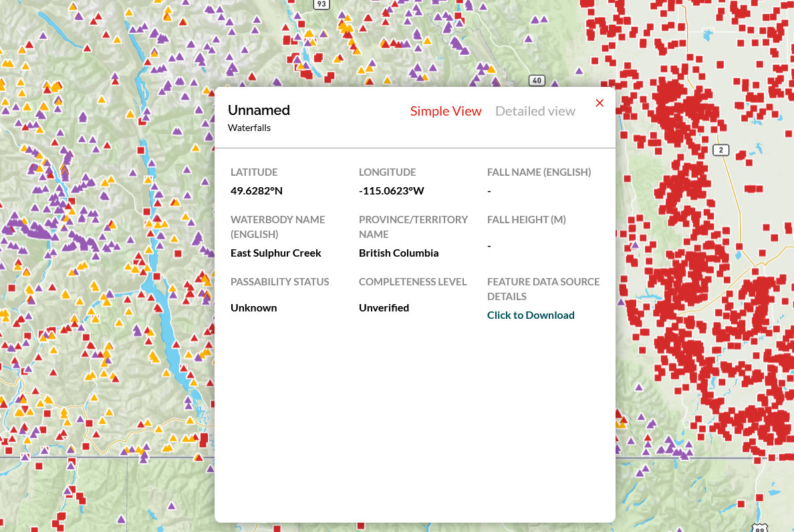The image size is (794, 532).
Task: Click the Waterfalls subtitle under Unnamed
Action: coord(249,128)
